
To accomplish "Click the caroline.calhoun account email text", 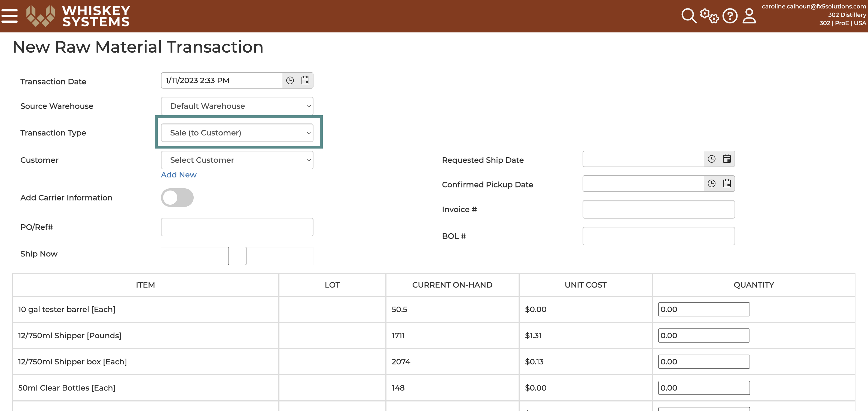I will click(x=814, y=7).
